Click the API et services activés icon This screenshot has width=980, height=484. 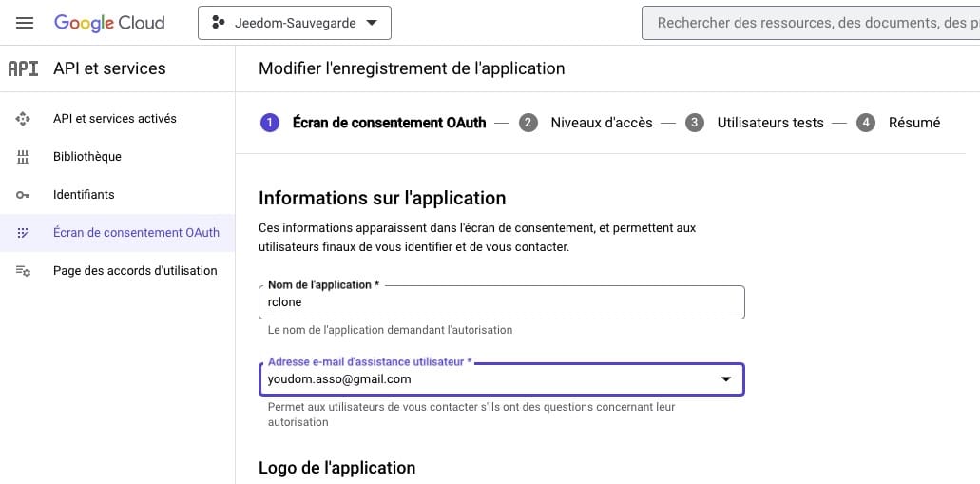pyautogui.click(x=23, y=119)
